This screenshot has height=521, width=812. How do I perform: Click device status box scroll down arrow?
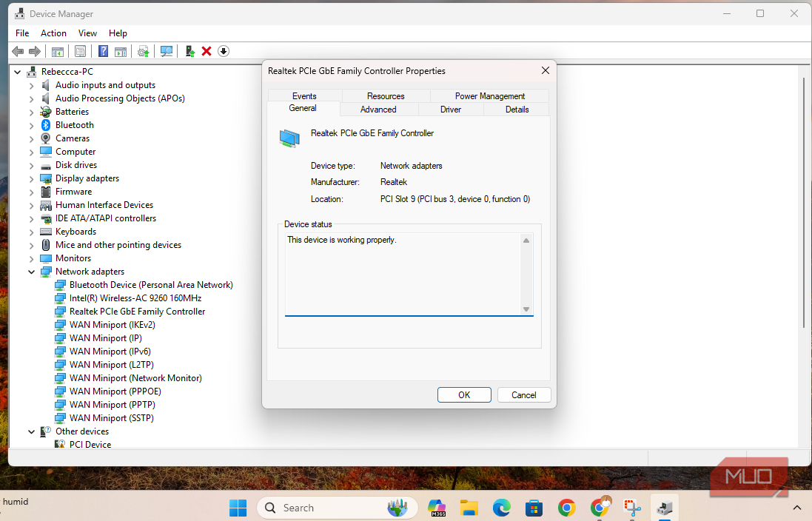[x=526, y=309]
